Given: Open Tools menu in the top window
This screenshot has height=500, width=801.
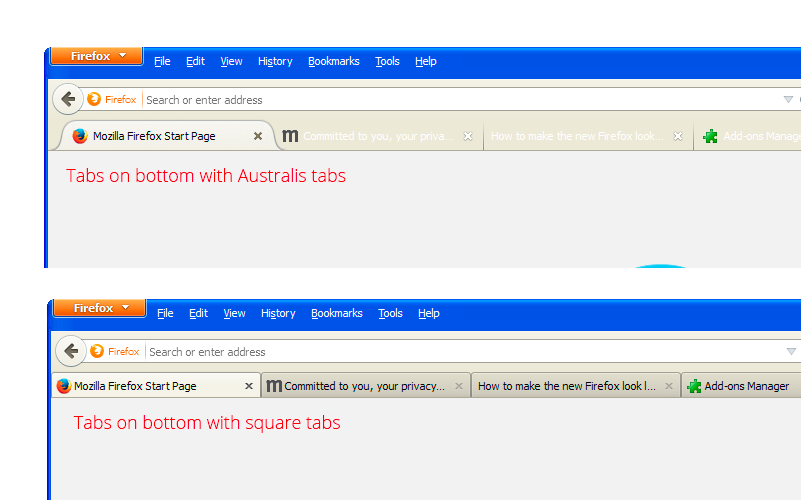Looking at the screenshot, I should [387, 61].
